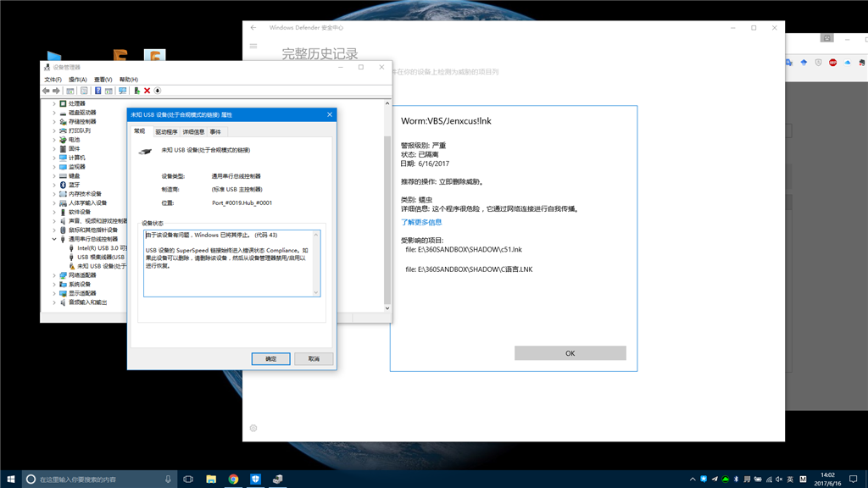Image resolution: width=868 pixels, height=488 pixels.
Task: Expand 蓝牙 tree node
Action: 54,185
